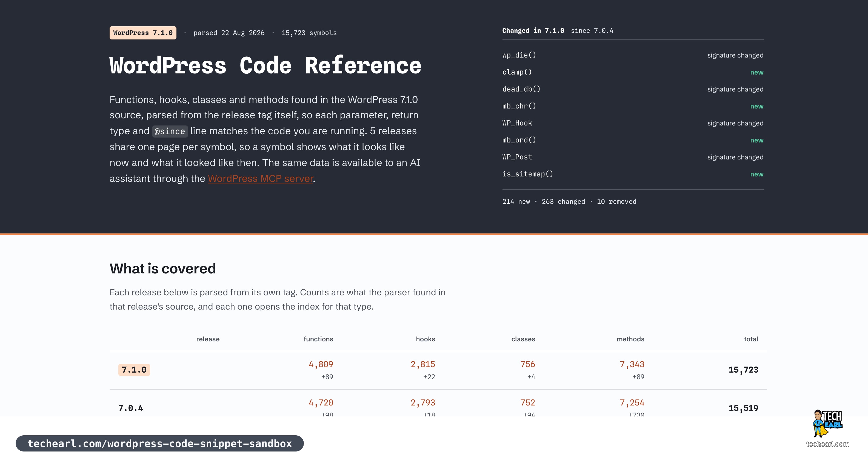Open the WordPress MCP server link

coord(260,179)
